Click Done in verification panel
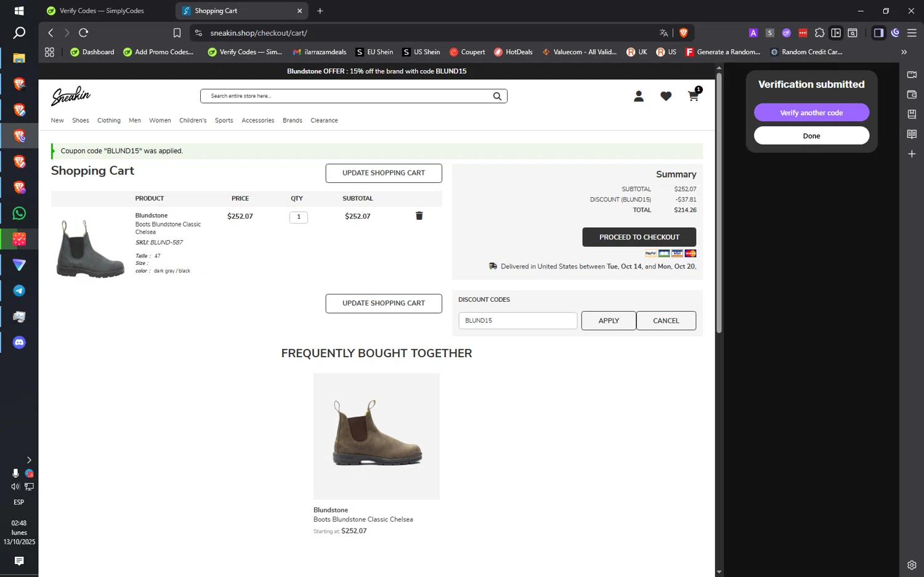This screenshot has width=924, height=577. (x=811, y=135)
